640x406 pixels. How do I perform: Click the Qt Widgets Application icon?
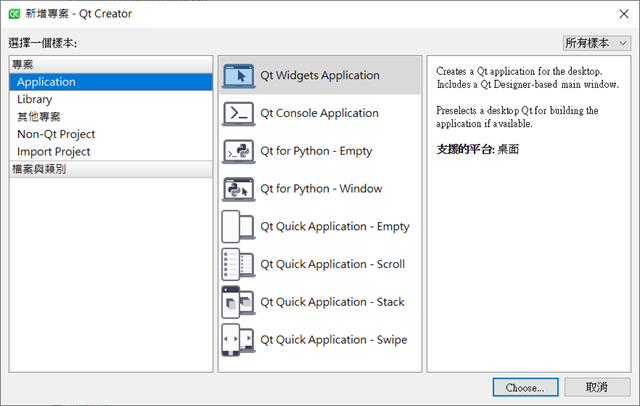(x=238, y=75)
